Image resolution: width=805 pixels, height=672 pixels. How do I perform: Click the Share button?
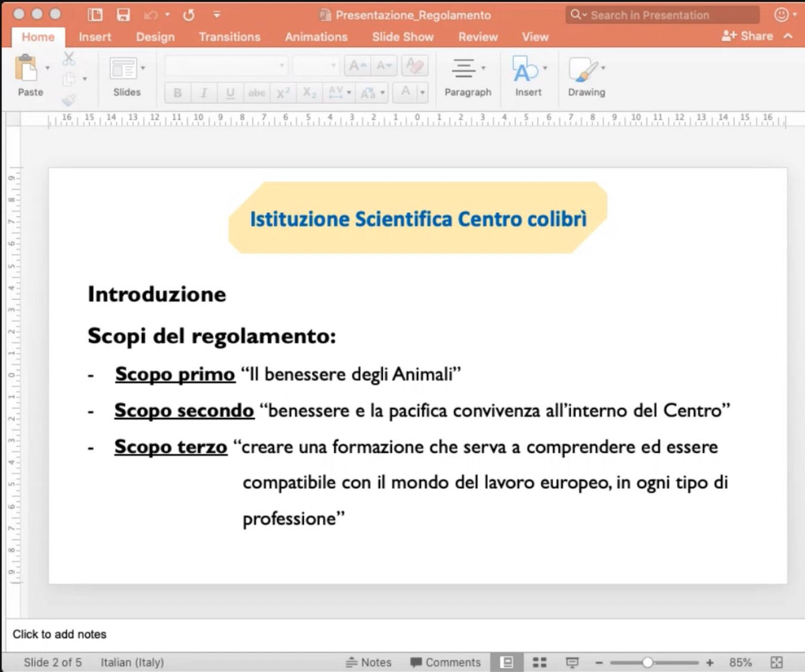[747, 36]
